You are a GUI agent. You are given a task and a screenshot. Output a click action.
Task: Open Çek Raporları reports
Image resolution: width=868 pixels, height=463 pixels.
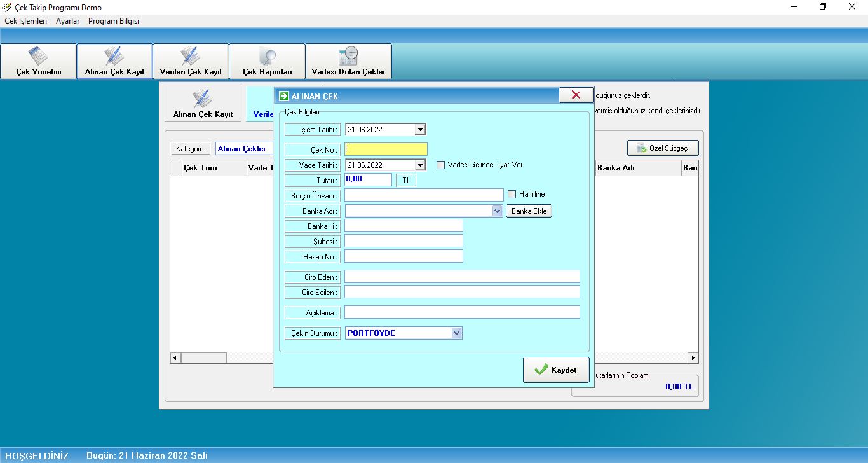coord(268,61)
